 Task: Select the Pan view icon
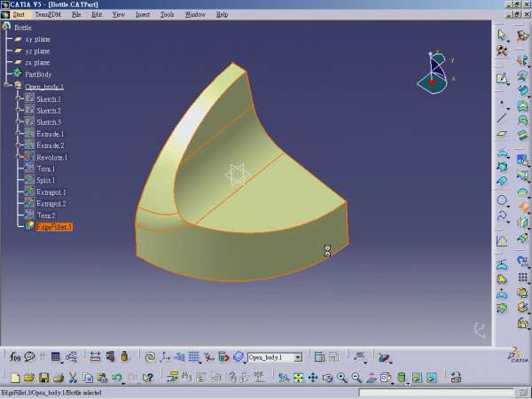[313, 378]
